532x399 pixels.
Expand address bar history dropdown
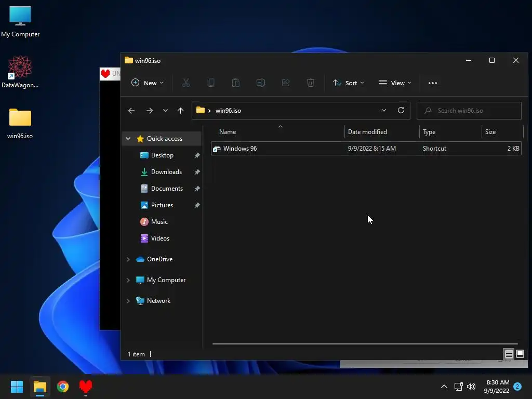(384, 110)
